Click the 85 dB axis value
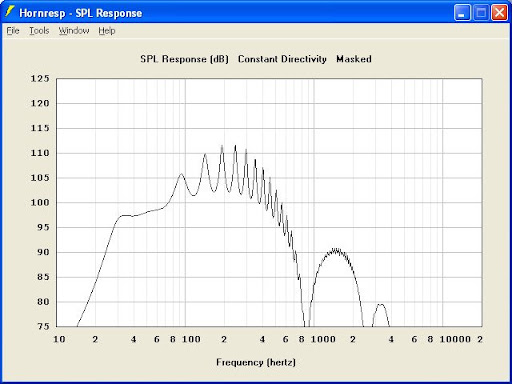The image size is (512, 384). (x=43, y=277)
